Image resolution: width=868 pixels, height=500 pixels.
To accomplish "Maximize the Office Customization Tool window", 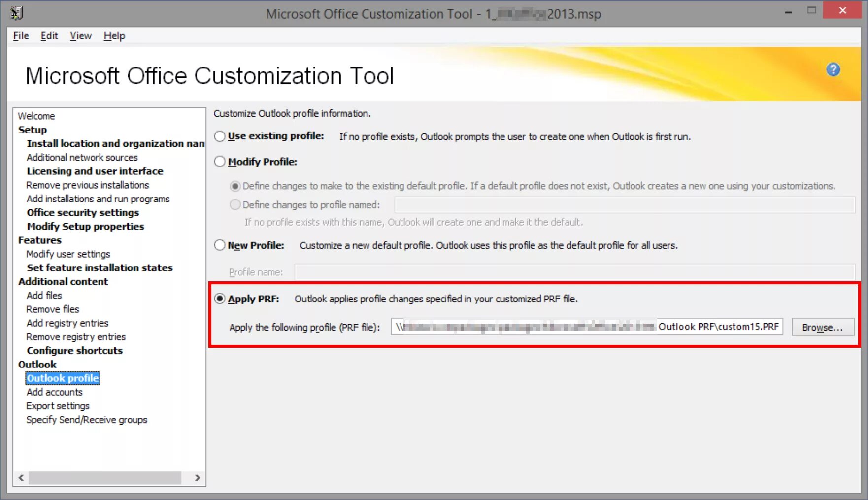I will click(812, 10).
